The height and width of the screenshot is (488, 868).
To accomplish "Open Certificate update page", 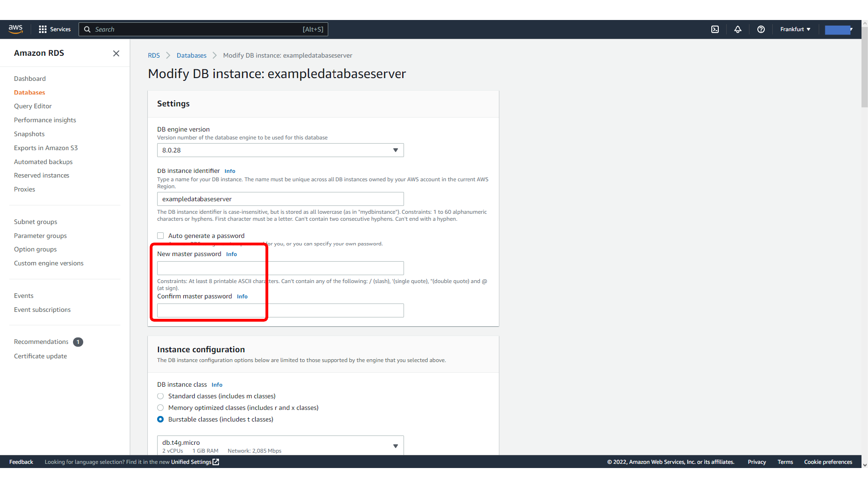I will pos(40,356).
